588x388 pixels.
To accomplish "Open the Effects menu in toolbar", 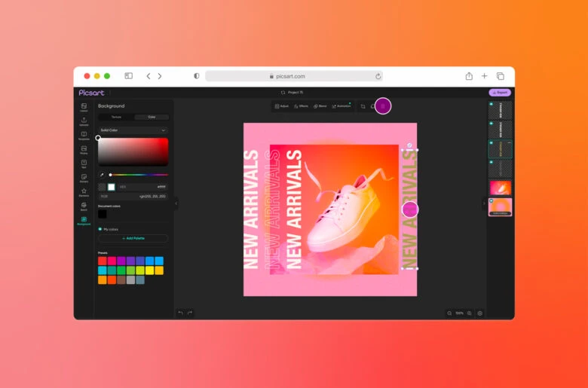I will 301,106.
